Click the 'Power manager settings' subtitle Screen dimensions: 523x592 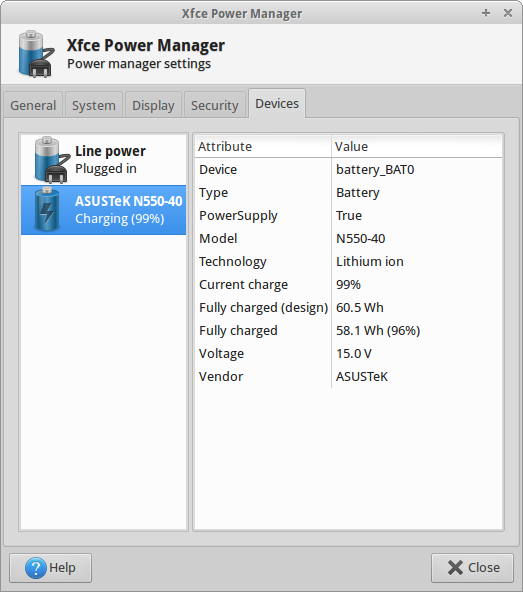click(139, 64)
